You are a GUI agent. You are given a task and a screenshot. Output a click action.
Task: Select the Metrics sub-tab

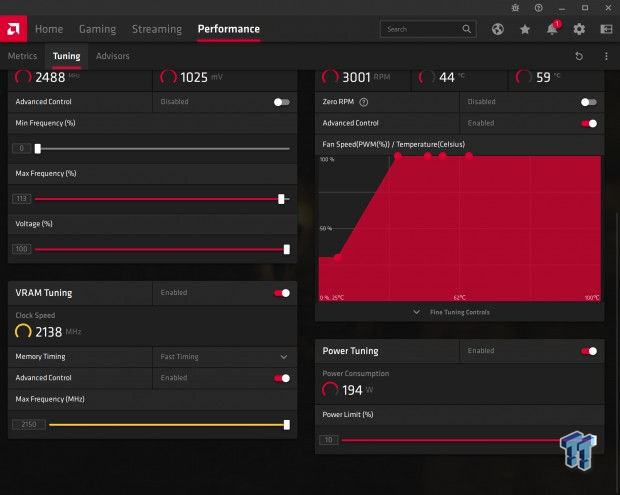[22, 56]
